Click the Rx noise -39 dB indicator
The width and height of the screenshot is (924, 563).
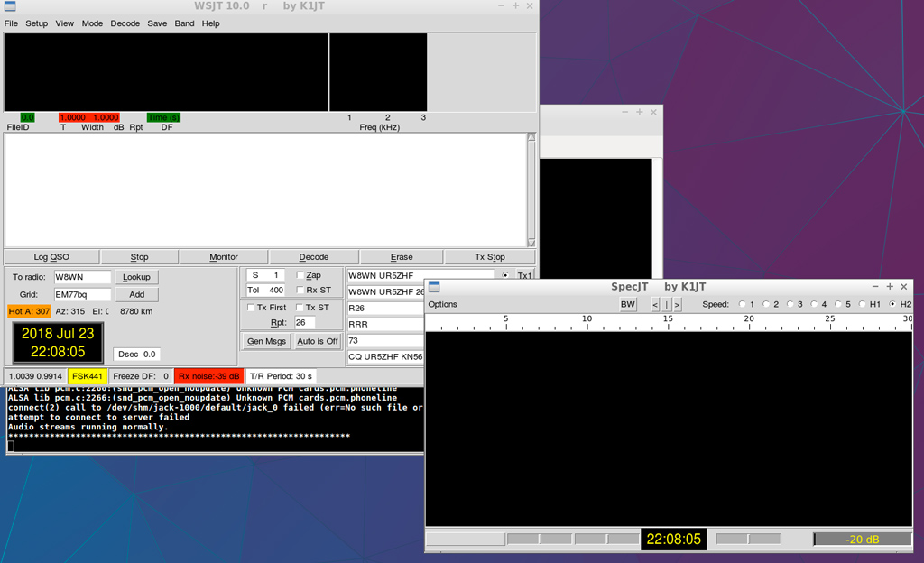pos(209,376)
